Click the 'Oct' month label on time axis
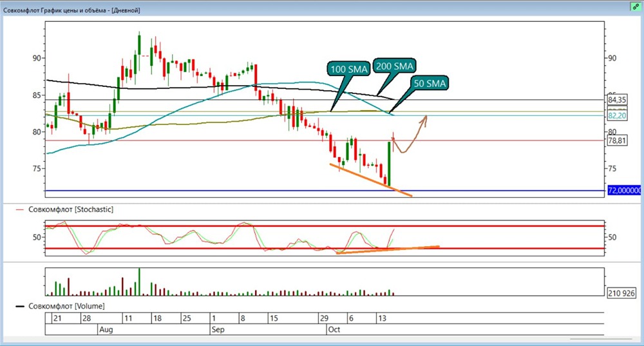The height and width of the screenshot is (346, 644). click(334, 329)
